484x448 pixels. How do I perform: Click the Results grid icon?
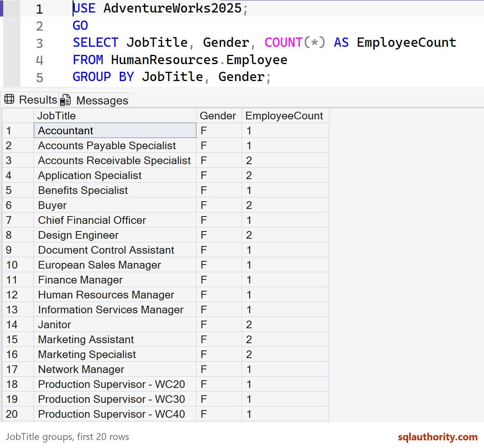[9, 99]
